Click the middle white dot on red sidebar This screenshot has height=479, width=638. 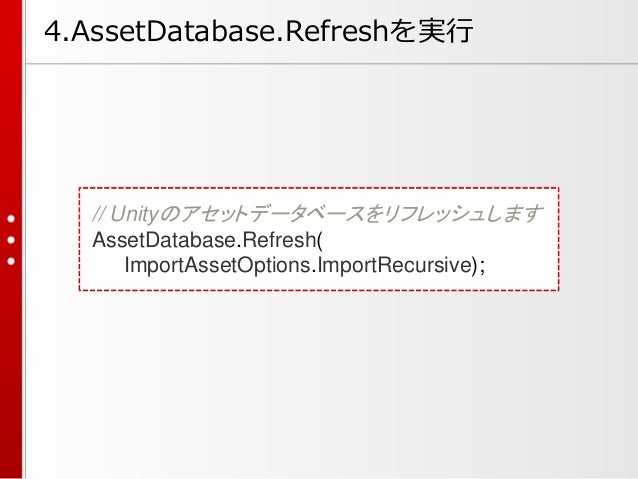[11, 240]
